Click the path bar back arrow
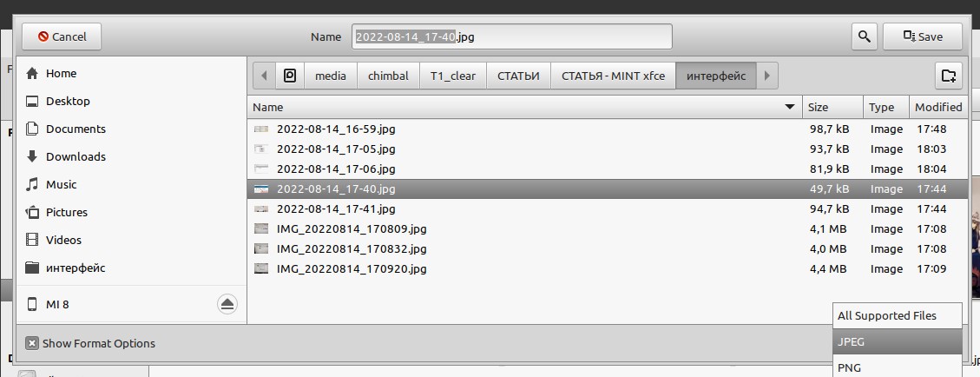 (264, 76)
